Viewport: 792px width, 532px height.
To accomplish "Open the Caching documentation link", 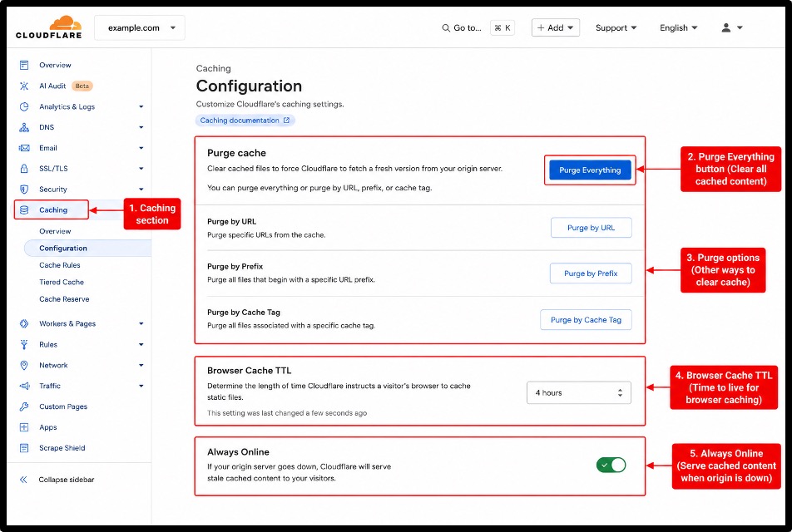I will (245, 121).
